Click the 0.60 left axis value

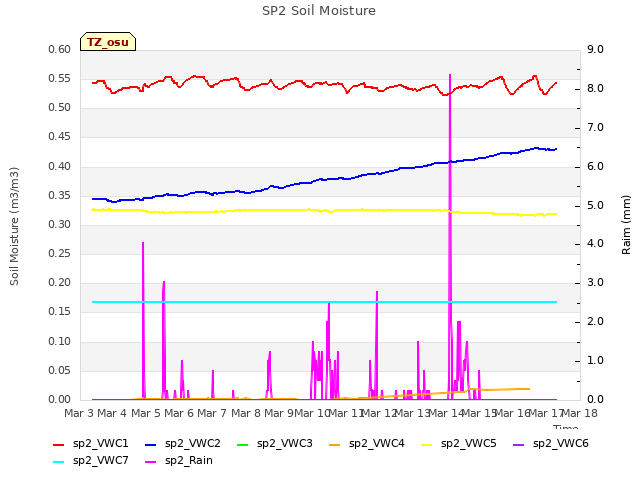tap(60, 49)
